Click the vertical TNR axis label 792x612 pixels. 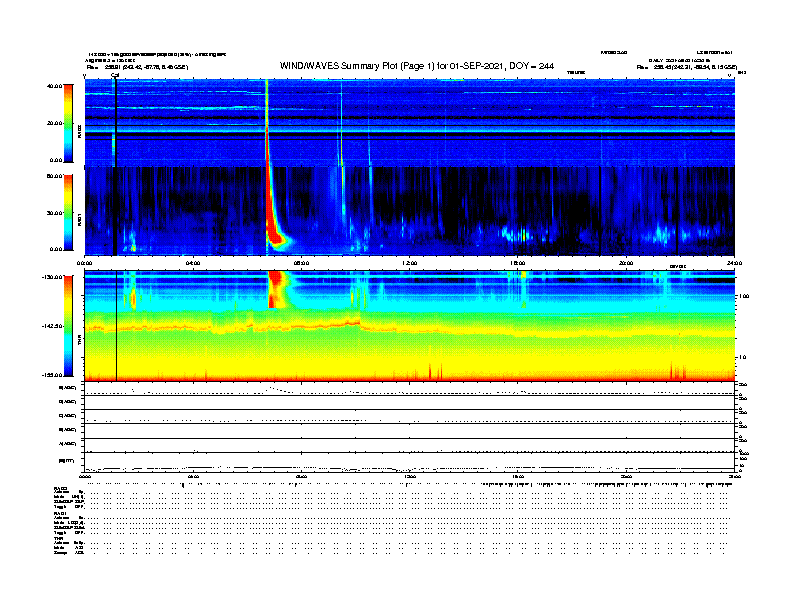(x=80, y=341)
